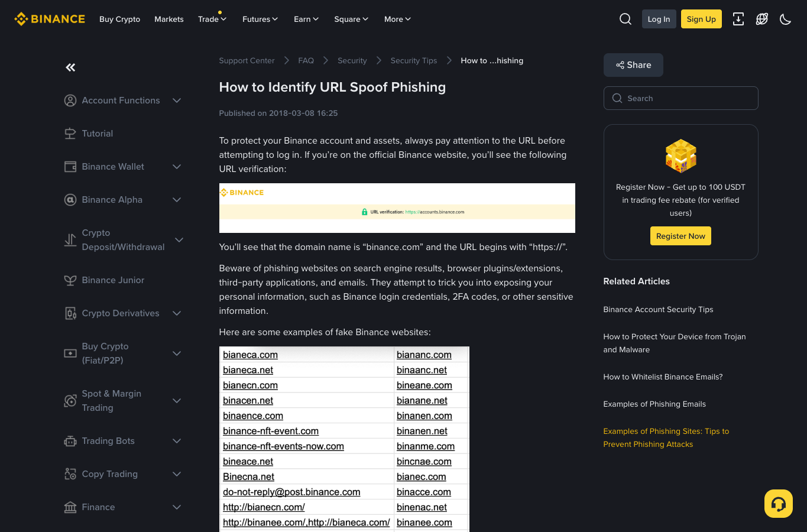This screenshot has width=807, height=532.
Task: Collapse the sidebar with double-chevron icon
Action: [70, 67]
